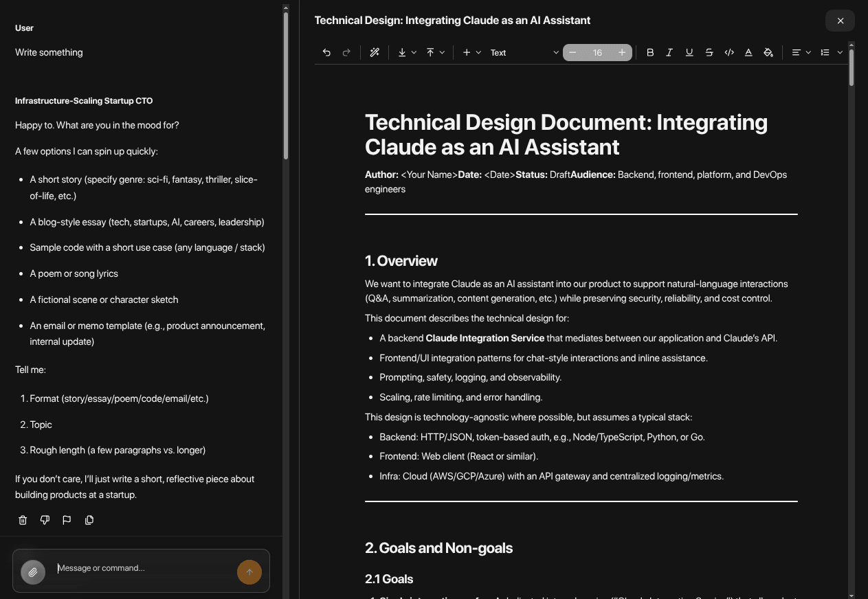Expand the insert menu chevron

[x=478, y=52]
